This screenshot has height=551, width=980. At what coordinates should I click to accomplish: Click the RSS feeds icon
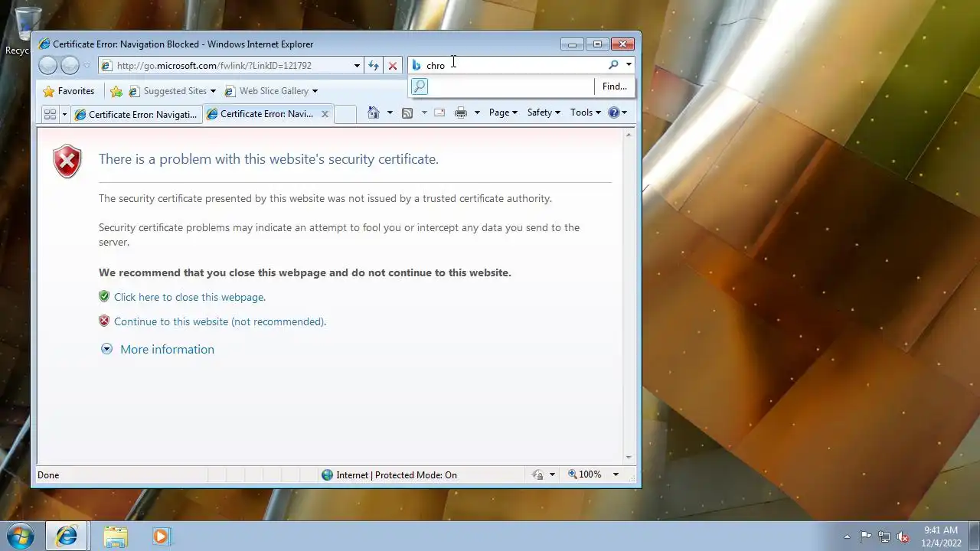(x=407, y=112)
